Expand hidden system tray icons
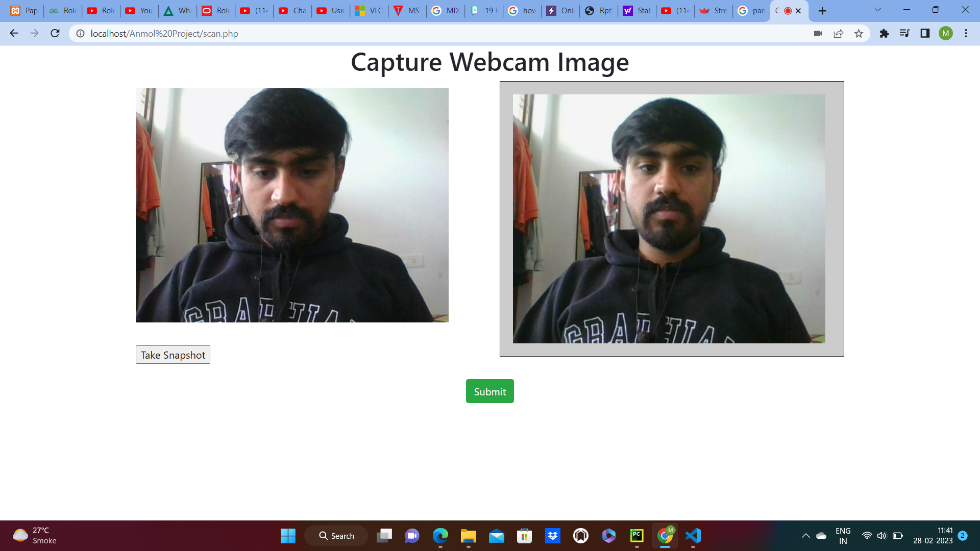Image resolution: width=980 pixels, height=551 pixels. coord(806,536)
